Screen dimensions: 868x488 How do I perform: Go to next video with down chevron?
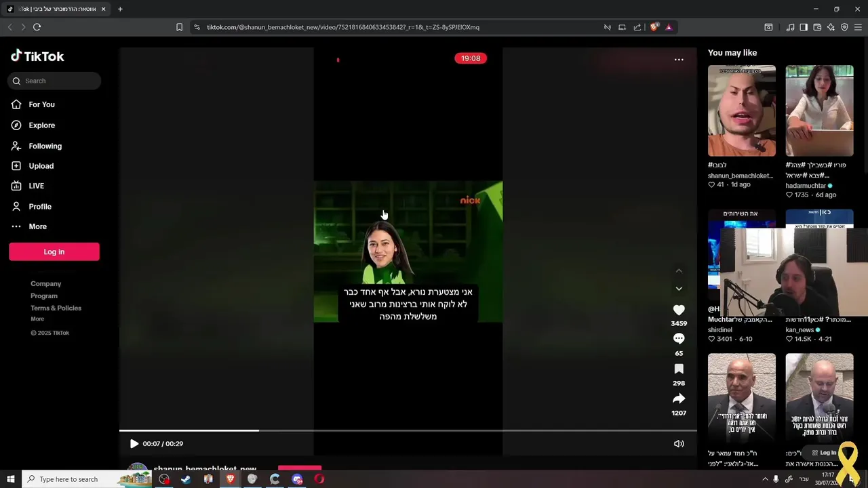(x=679, y=289)
